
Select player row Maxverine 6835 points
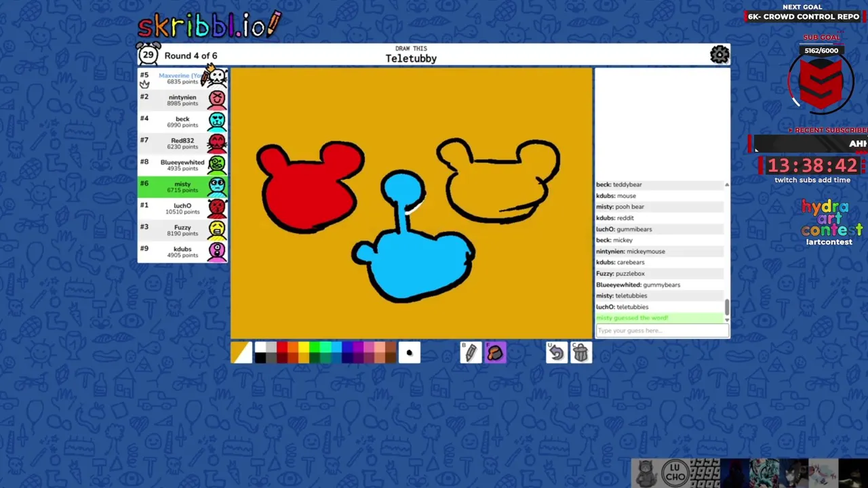click(182, 79)
